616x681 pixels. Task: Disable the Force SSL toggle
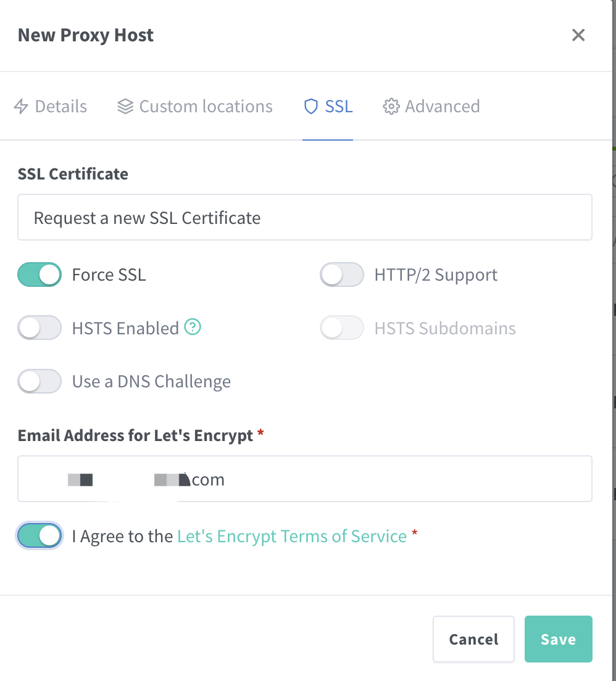(40, 274)
